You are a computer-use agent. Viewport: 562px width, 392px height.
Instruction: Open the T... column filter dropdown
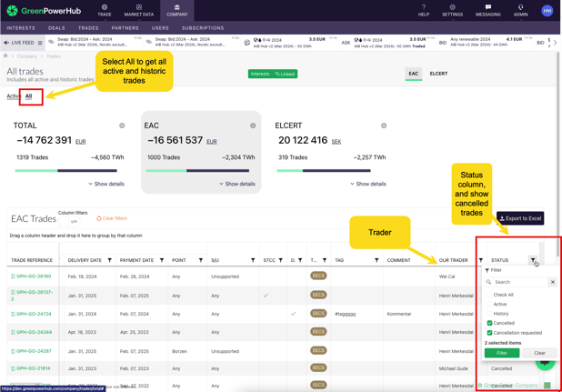tap(325, 260)
